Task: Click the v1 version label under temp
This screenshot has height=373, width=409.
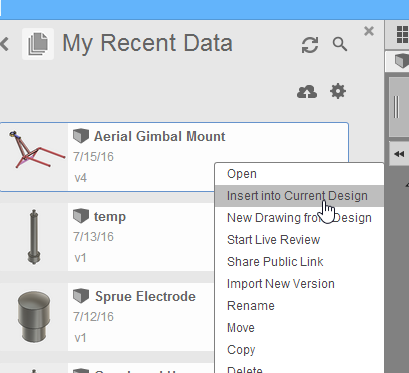Action: tap(80, 258)
